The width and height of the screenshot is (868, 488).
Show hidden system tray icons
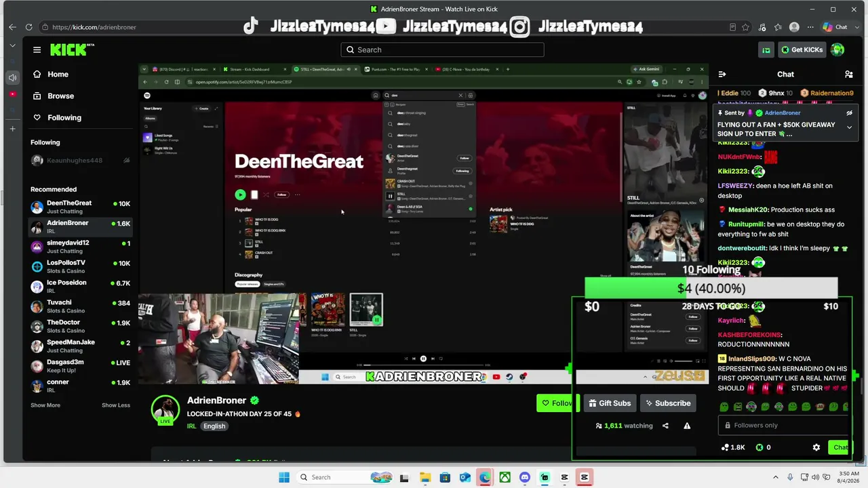pos(776,477)
